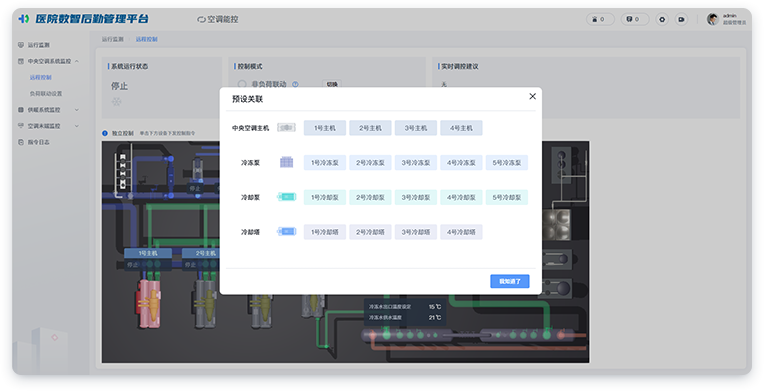Screen dimensions: 764x391
Task: Click the blue 冷却塔 device icon
Action: (286, 232)
